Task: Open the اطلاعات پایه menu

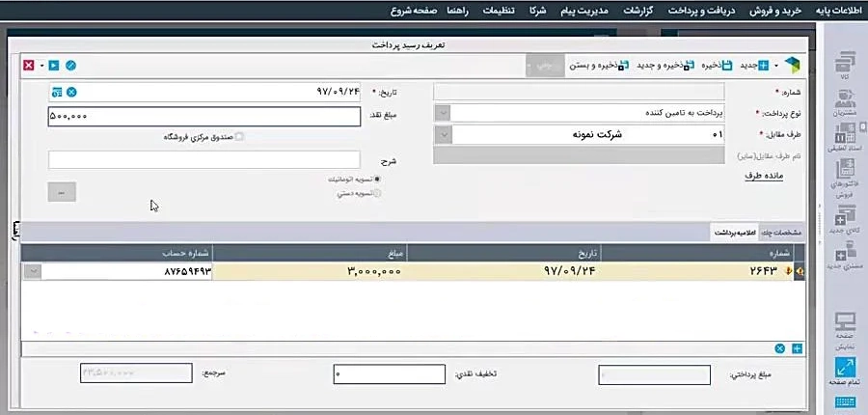Action: [x=840, y=11]
